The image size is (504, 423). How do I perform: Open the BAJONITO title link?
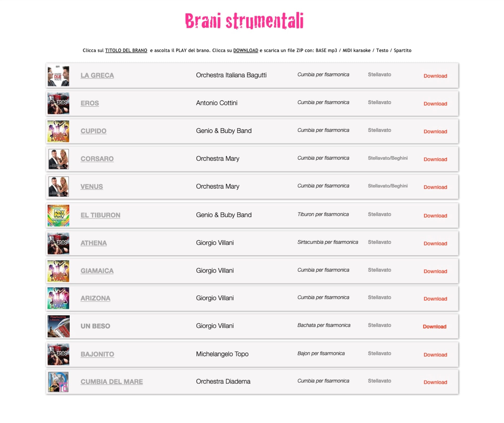tap(97, 354)
